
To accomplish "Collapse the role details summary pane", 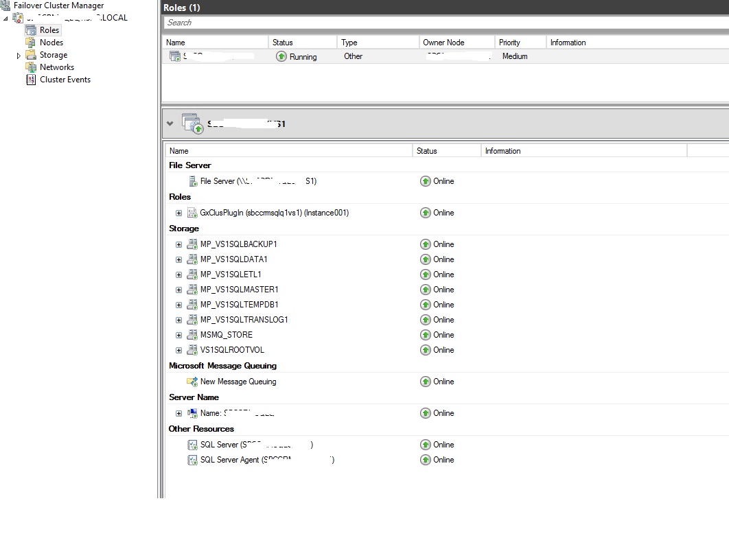I will click(x=170, y=123).
